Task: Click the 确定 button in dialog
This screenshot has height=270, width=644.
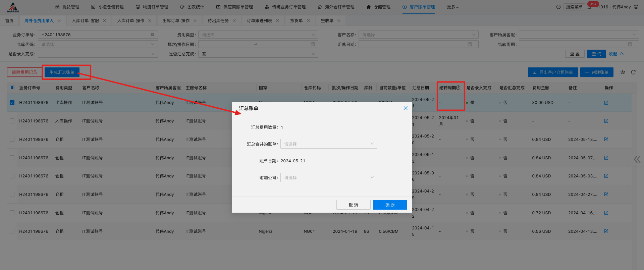Action: (x=390, y=205)
